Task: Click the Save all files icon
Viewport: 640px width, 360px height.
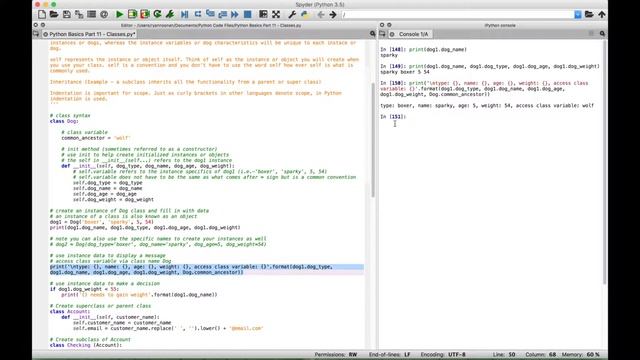Action: (79, 14)
